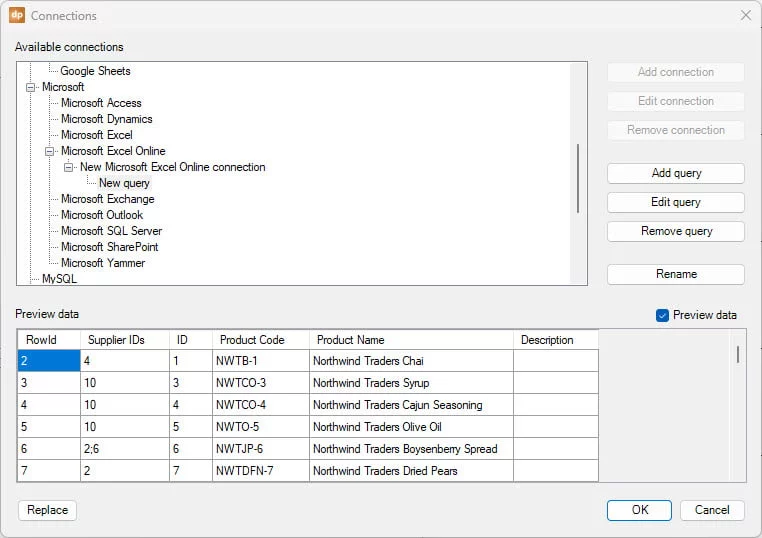Select Microsoft Exchange connection type
Screen dimensions: 762x538
pos(107,199)
